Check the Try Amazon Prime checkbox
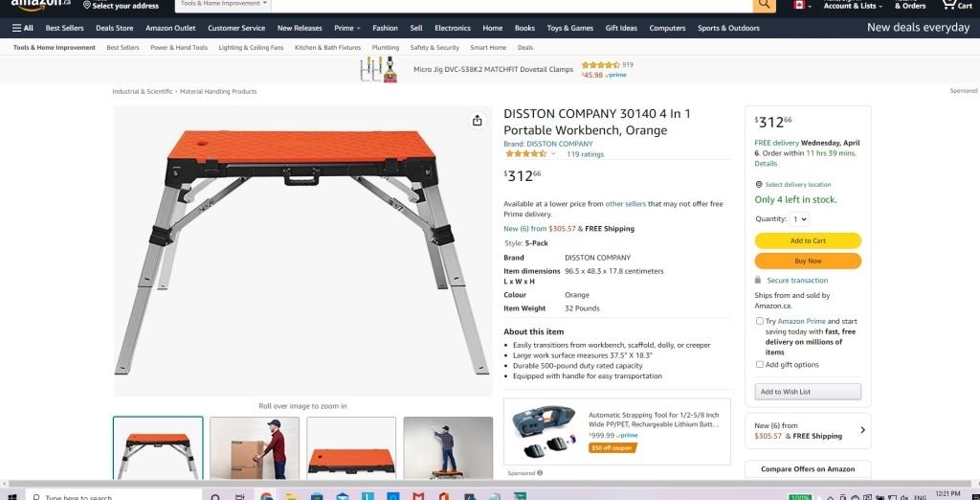 (759, 321)
